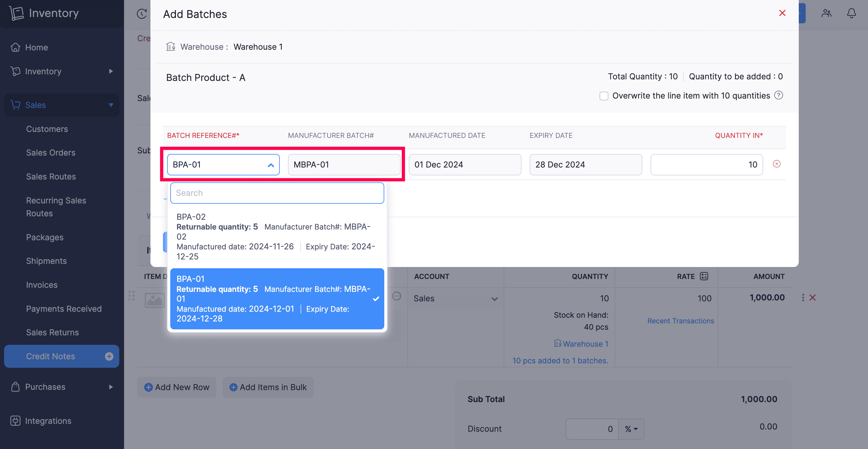Go to Invoices in sidebar

coord(42,285)
